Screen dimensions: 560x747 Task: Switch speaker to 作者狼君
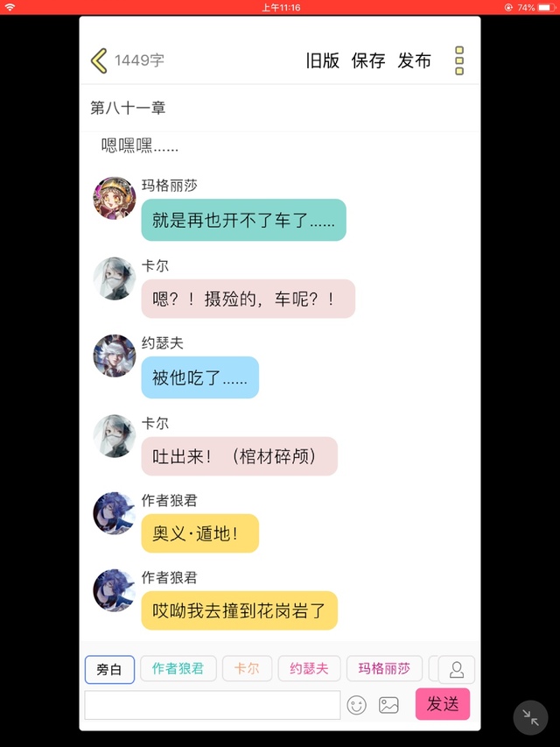pyautogui.click(x=178, y=668)
